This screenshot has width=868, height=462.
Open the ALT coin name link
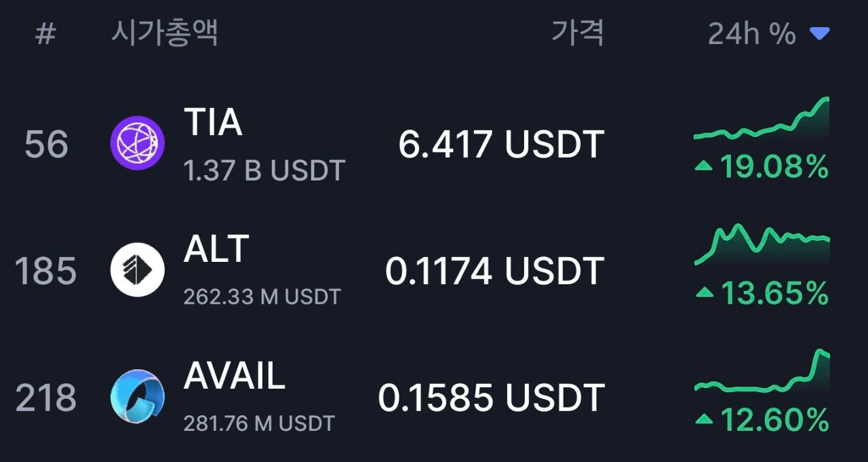click(216, 249)
